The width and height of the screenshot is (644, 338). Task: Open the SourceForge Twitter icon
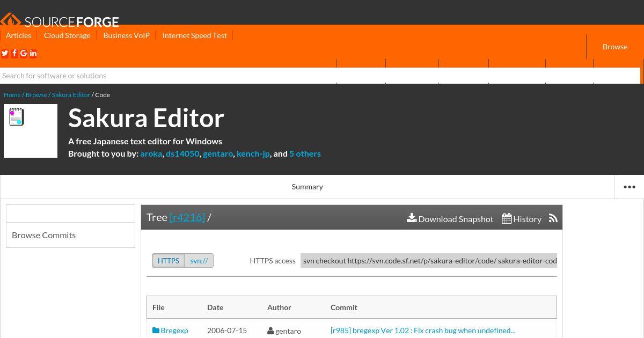5,53
